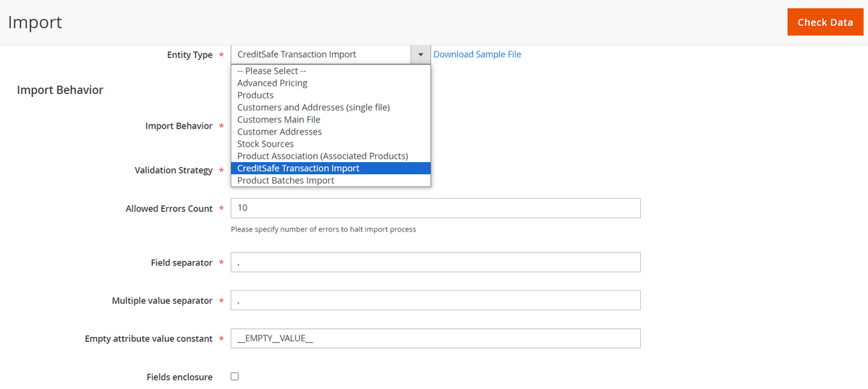Select Customers Main File option
Viewport: 868px width, 389px height.
coord(278,120)
